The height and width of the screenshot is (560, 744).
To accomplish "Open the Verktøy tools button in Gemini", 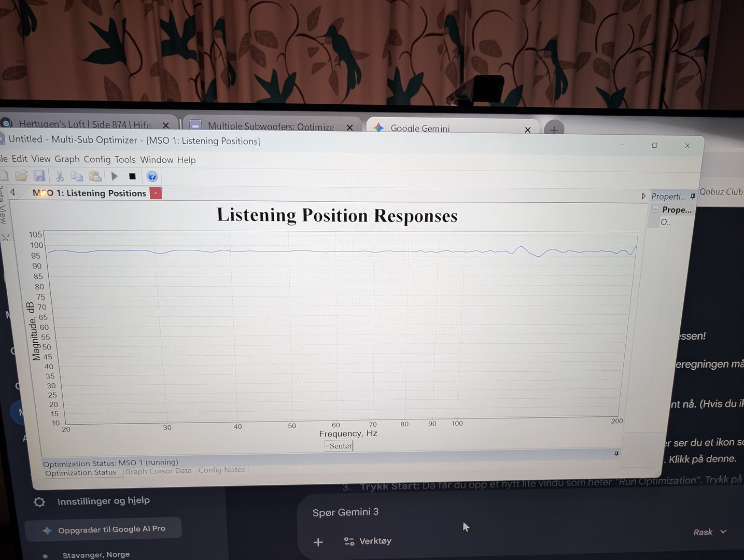I will 368,541.
